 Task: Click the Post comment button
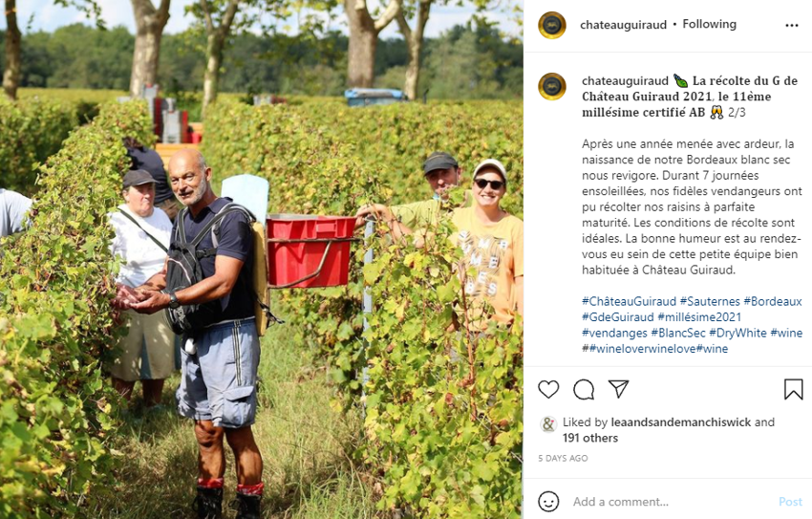pos(790,502)
